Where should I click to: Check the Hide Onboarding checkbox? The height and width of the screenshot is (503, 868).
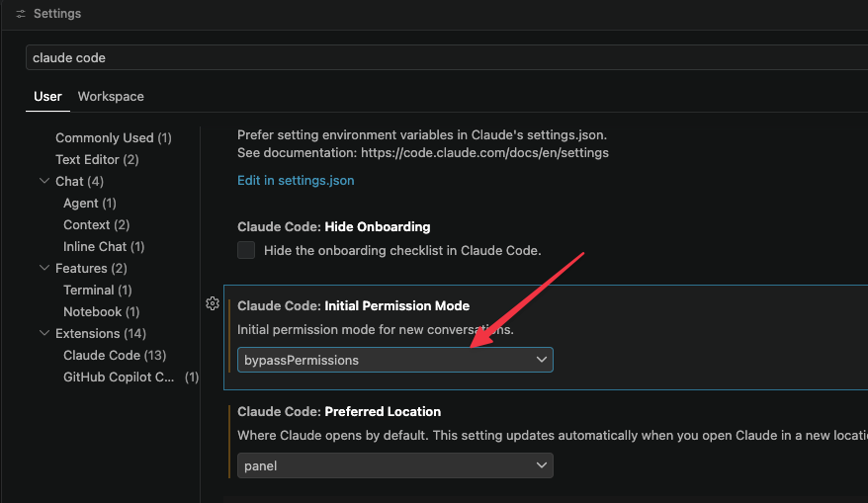pyautogui.click(x=246, y=250)
